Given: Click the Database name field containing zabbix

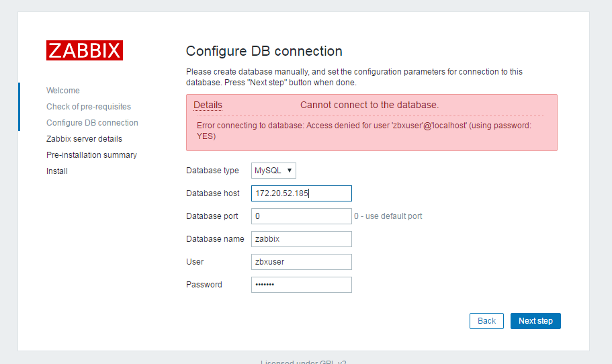Looking at the screenshot, I should coord(302,239).
